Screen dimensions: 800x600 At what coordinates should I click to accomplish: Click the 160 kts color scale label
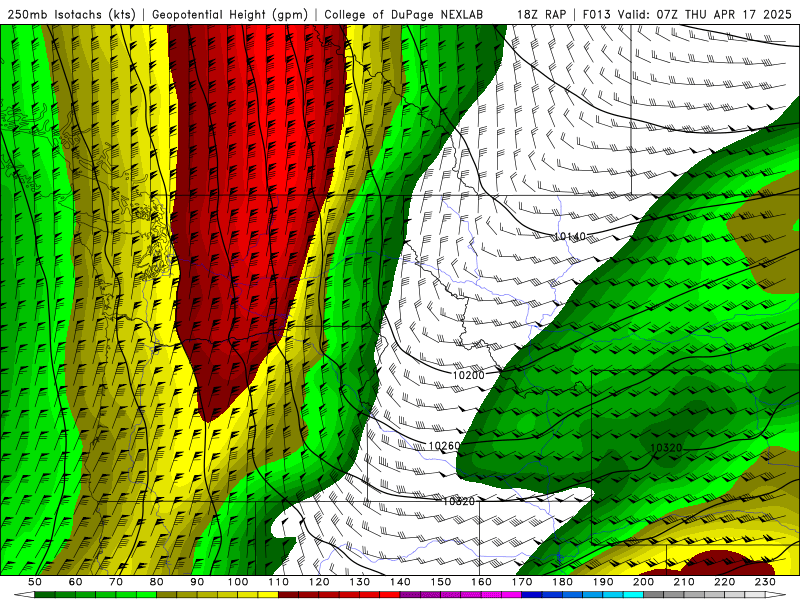(x=481, y=582)
